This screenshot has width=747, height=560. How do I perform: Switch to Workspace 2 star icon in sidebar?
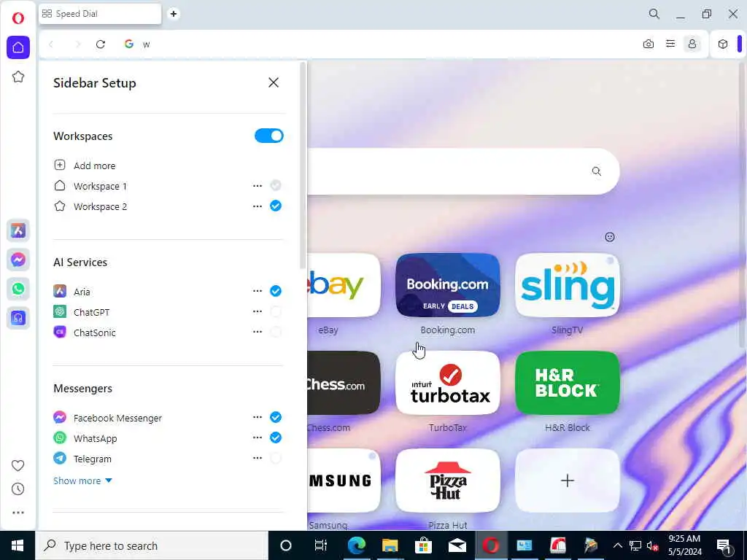point(18,77)
